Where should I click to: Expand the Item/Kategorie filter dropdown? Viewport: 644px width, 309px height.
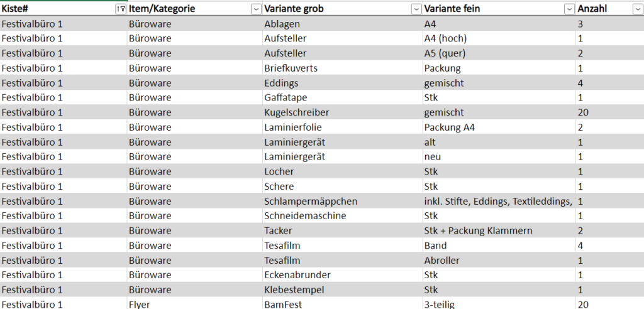257,9
